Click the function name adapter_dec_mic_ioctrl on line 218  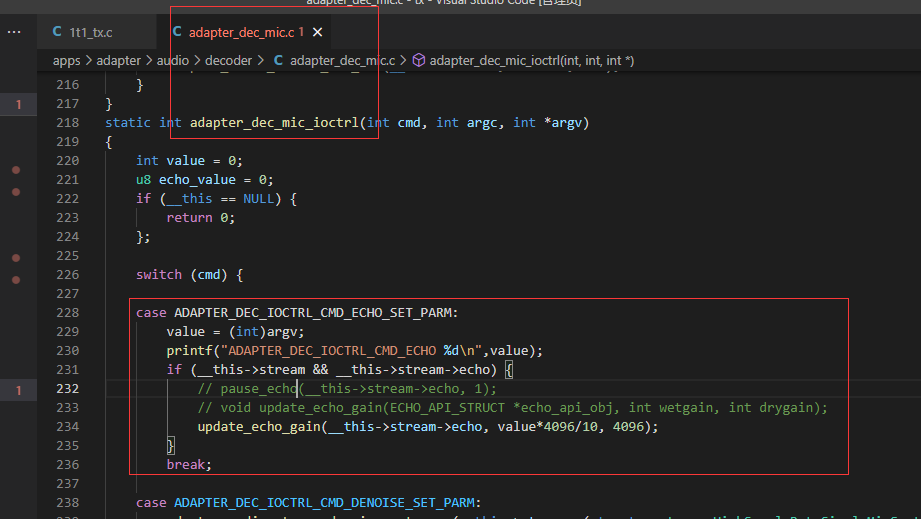tap(274, 123)
